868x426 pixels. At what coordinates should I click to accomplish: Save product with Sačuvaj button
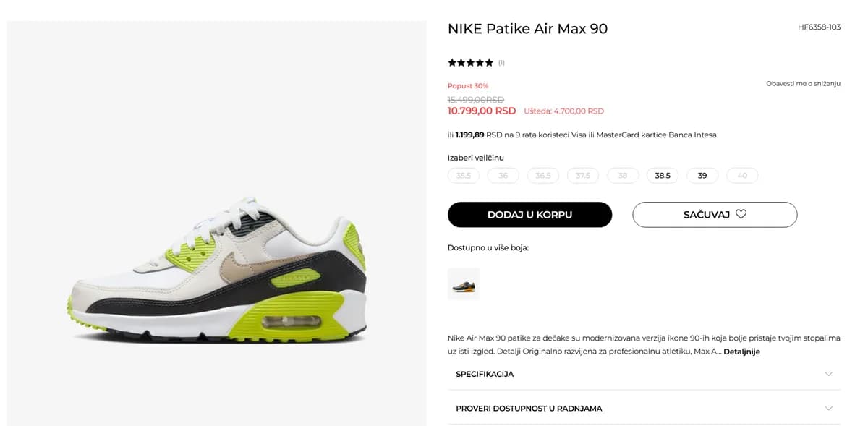click(x=715, y=215)
